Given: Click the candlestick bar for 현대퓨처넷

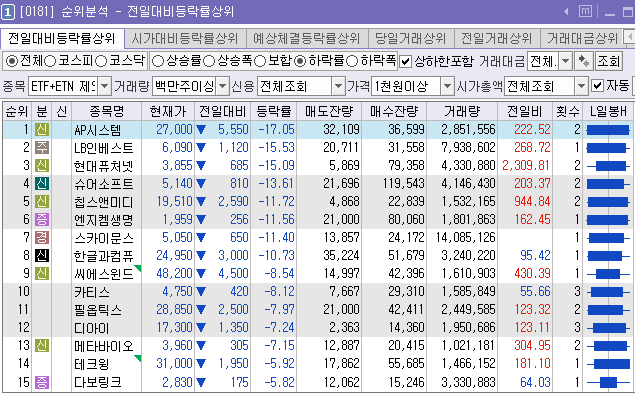Looking at the screenshot, I should (607, 166).
